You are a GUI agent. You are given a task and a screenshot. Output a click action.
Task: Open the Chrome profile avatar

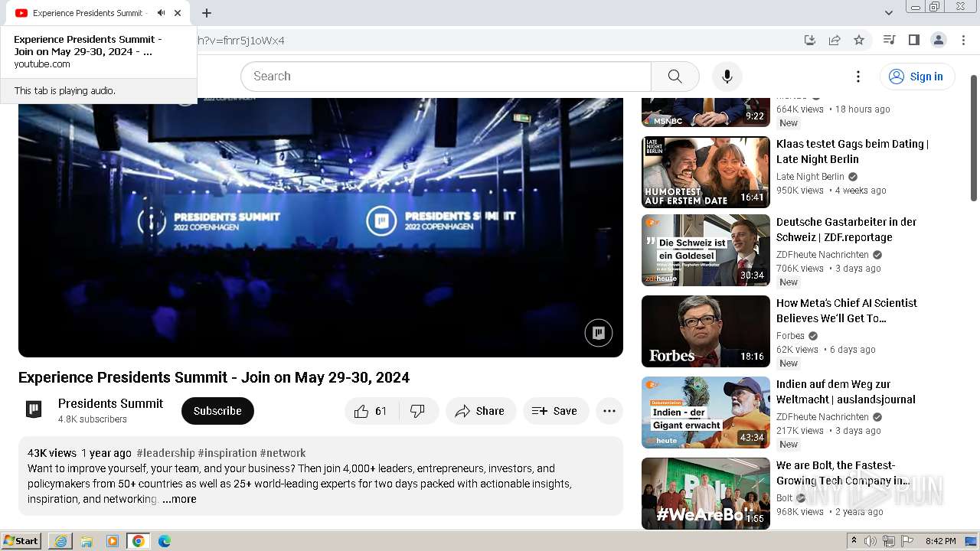938,41
